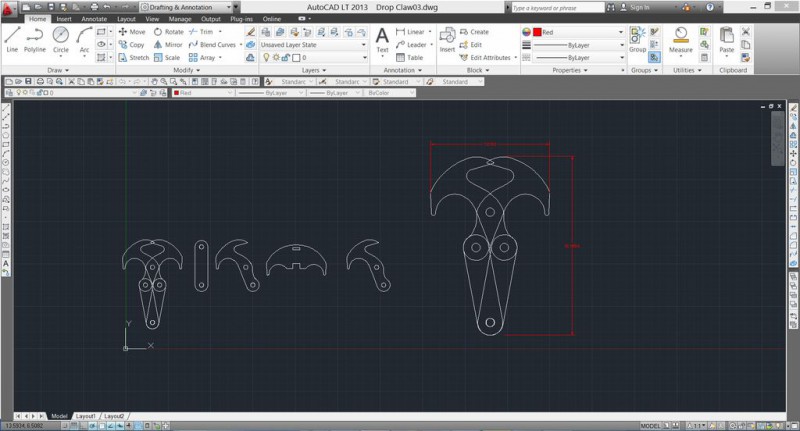Click the Scale tool
Image resolution: width=800 pixels, height=431 pixels.
tap(167, 58)
